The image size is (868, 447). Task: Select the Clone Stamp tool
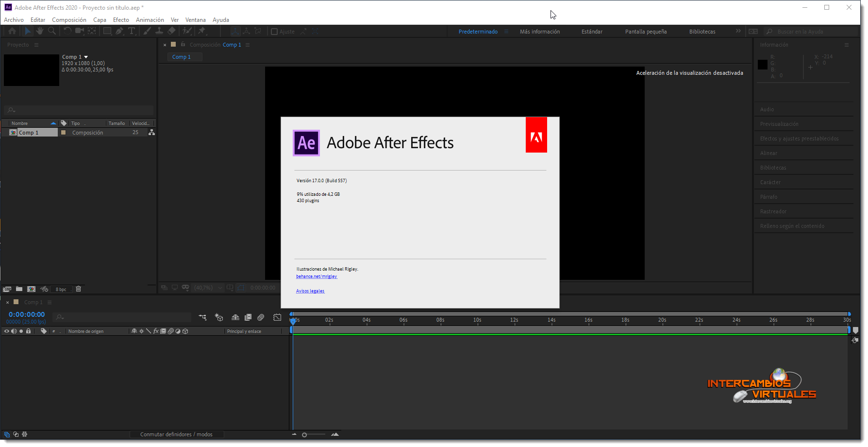click(159, 31)
